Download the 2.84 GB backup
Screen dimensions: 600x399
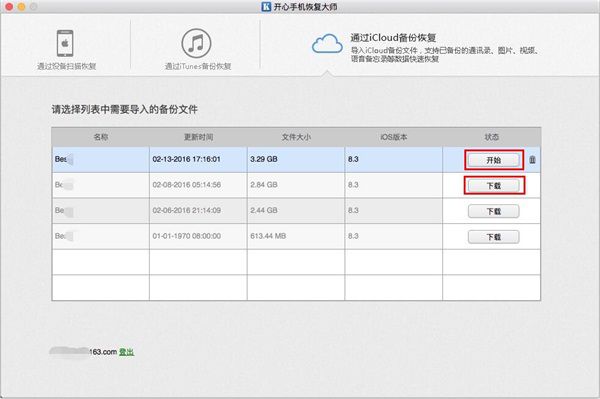(494, 186)
